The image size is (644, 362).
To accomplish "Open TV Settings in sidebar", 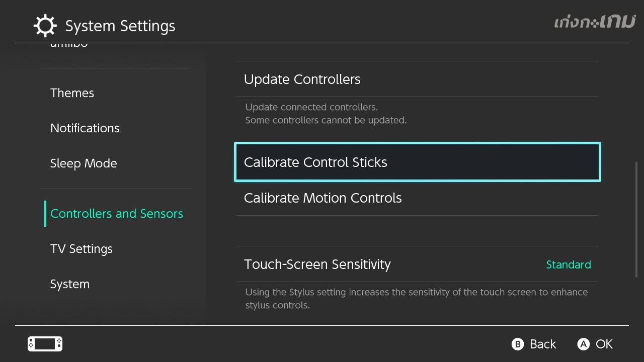I will (81, 249).
